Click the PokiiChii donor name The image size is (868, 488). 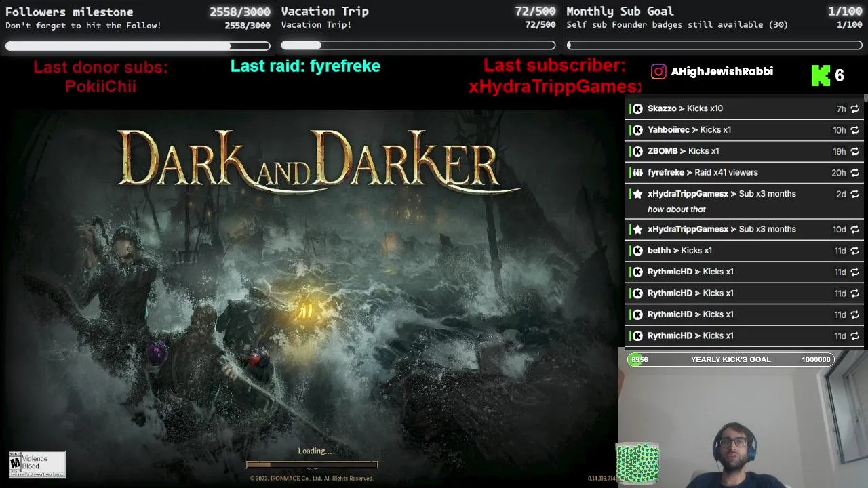[100, 86]
